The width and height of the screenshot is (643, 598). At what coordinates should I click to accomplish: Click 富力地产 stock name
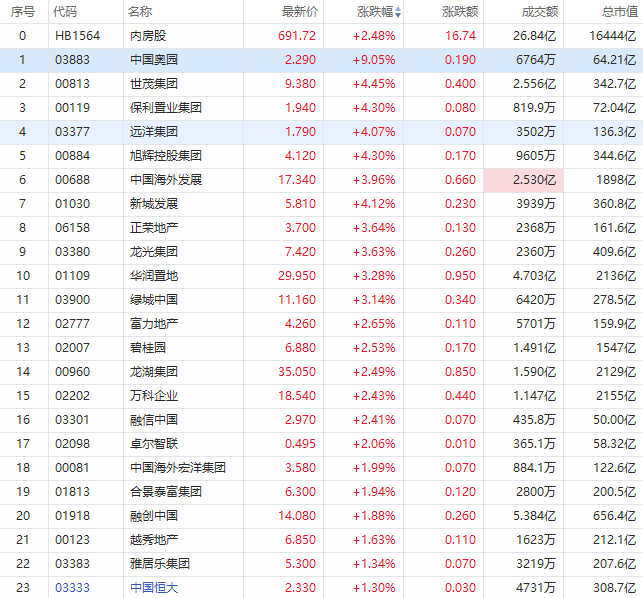point(154,324)
